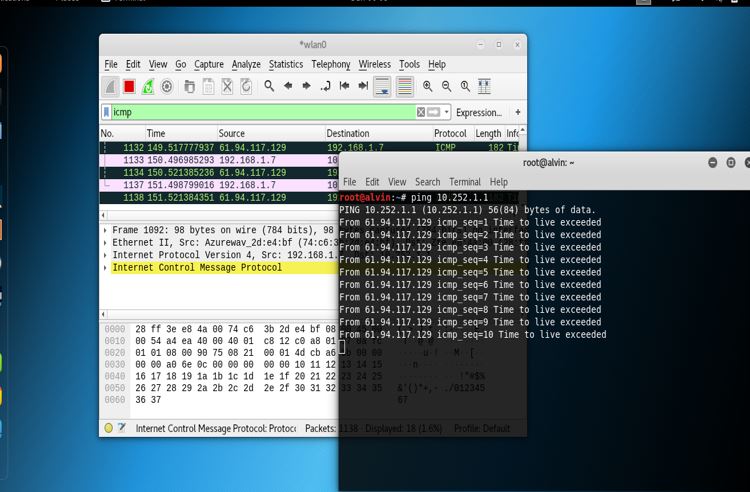Open the Expression... filter builder
This screenshot has width=750, height=492.
pos(479,112)
